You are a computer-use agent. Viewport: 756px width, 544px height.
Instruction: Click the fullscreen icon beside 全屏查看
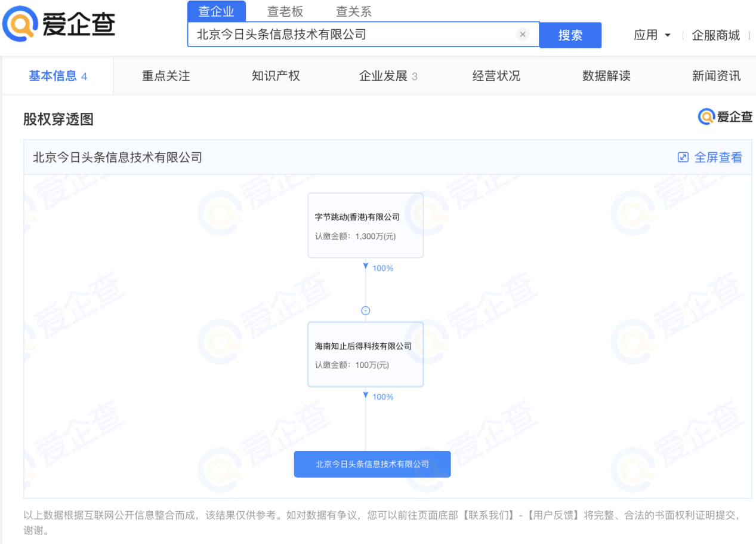pos(683,156)
